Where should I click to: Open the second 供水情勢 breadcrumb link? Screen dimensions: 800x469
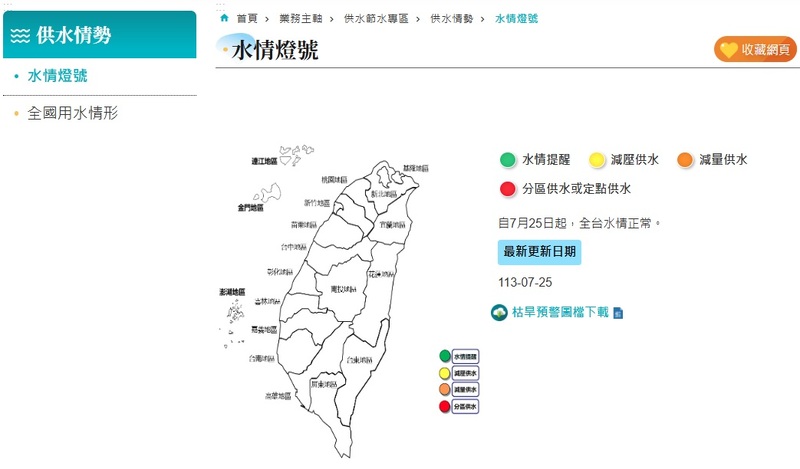pyautogui.click(x=452, y=19)
